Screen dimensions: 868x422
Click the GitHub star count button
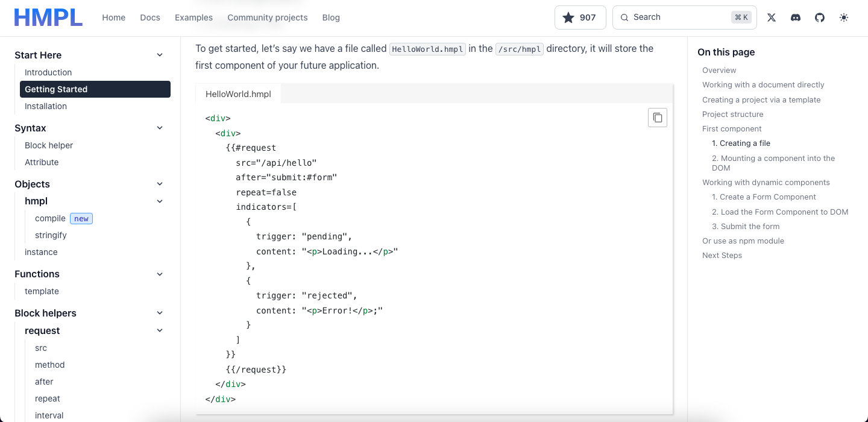coord(580,17)
